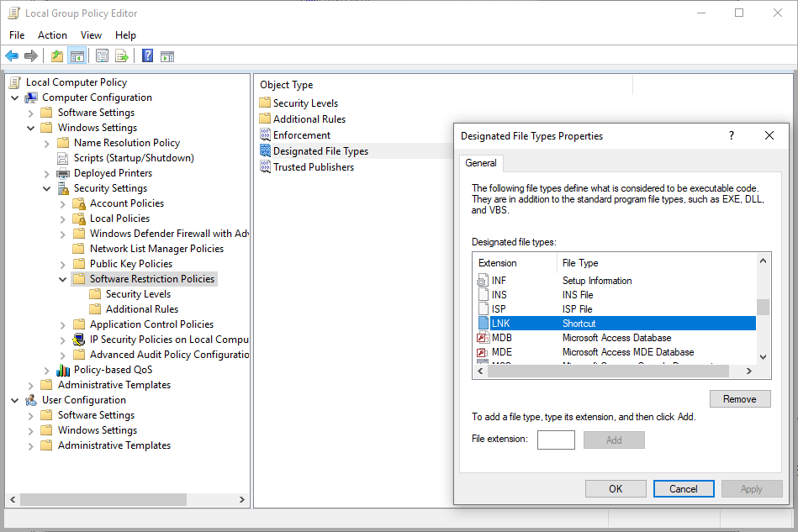Click the Additional Rules folder icon in right pane
Image resolution: width=798 pixels, height=532 pixels.
point(265,119)
